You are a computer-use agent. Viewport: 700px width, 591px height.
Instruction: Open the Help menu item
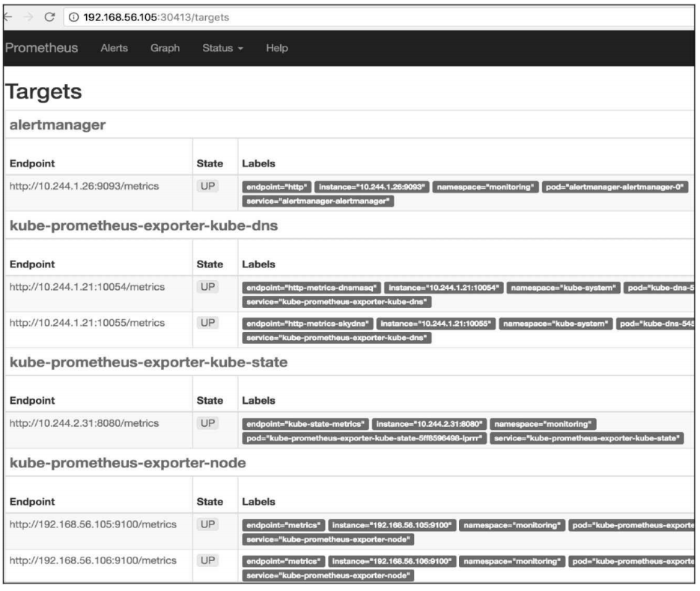277,48
